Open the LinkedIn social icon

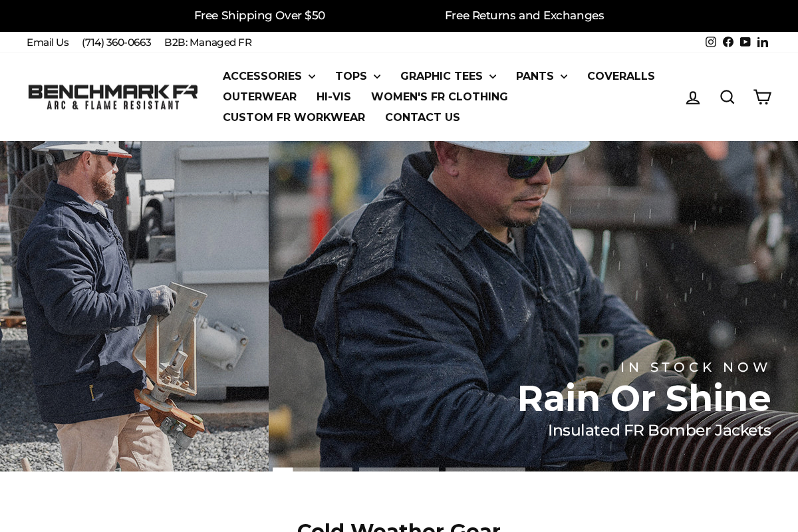coord(763,42)
